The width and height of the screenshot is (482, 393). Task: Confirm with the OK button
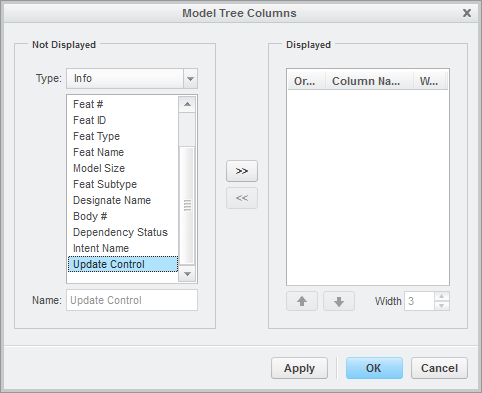pos(374,368)
